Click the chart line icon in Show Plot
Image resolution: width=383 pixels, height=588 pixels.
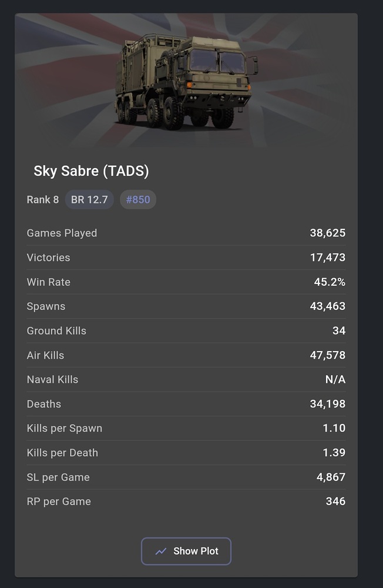tap(161, 552)
